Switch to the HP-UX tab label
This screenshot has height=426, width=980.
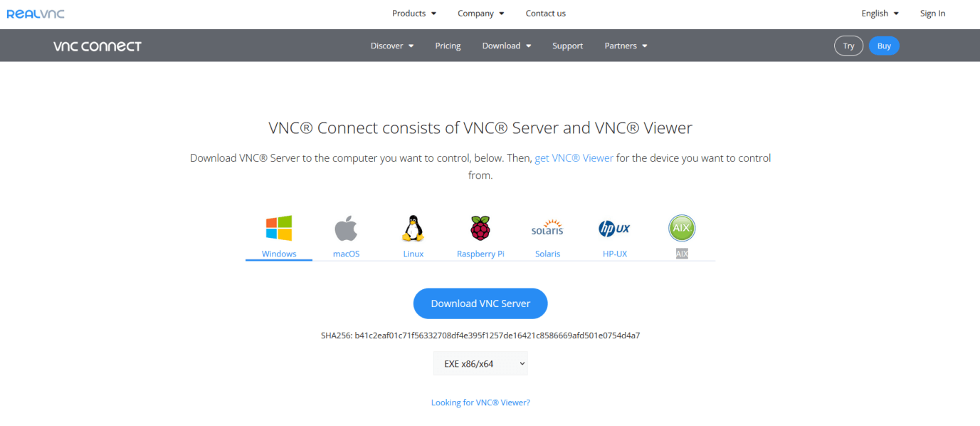(614, 254)
